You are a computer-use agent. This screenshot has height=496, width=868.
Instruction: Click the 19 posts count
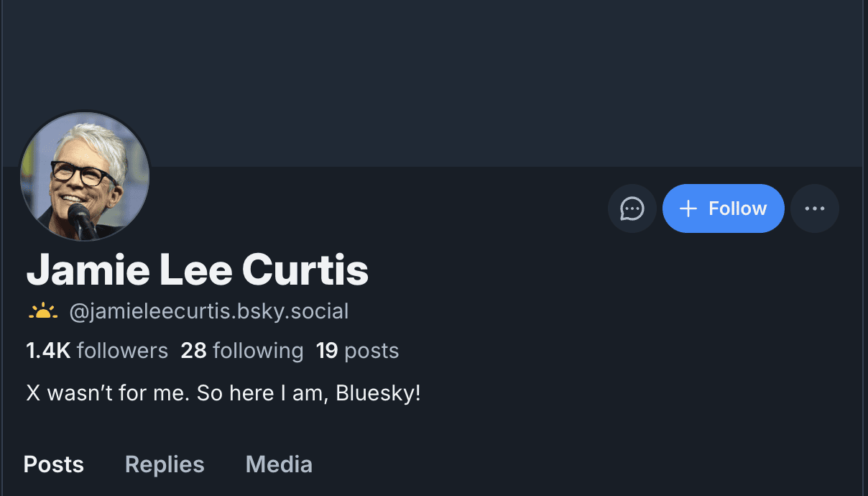[x=357, y=351]
